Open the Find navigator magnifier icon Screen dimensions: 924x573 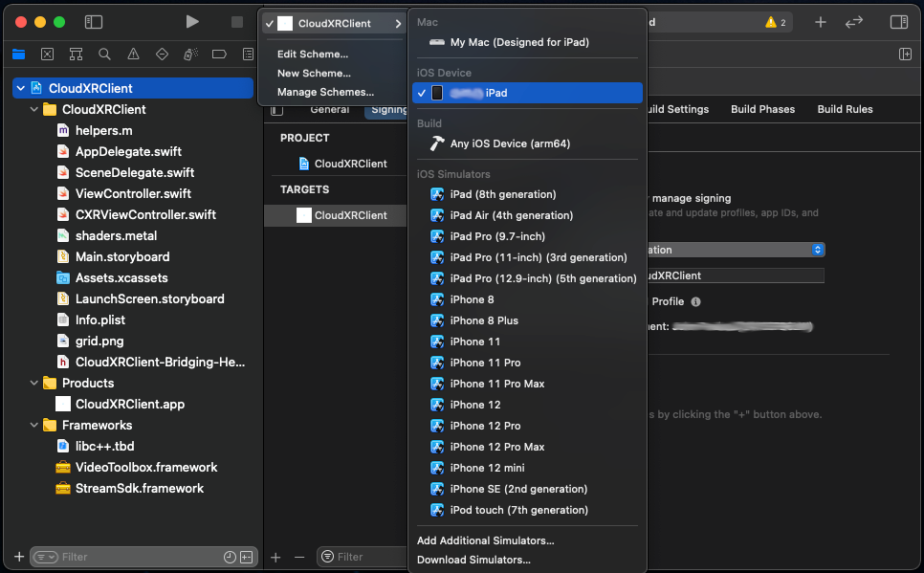[104, 55]
